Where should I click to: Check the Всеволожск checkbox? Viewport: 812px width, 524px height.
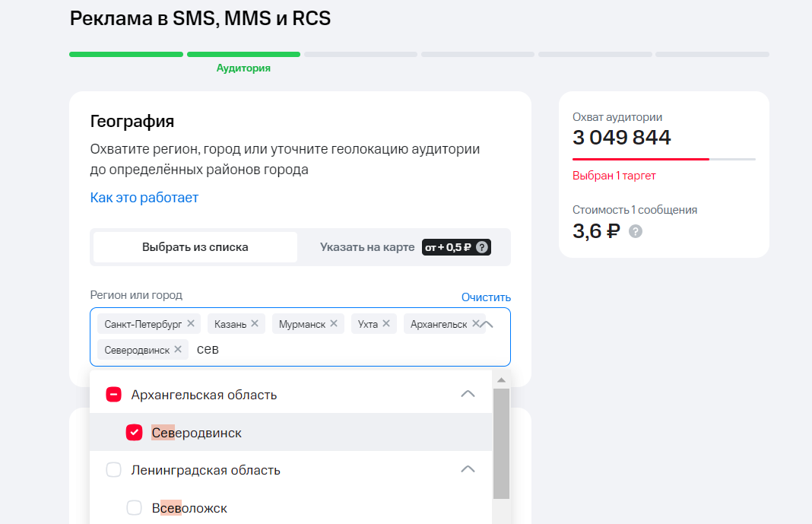pos(135,507)
